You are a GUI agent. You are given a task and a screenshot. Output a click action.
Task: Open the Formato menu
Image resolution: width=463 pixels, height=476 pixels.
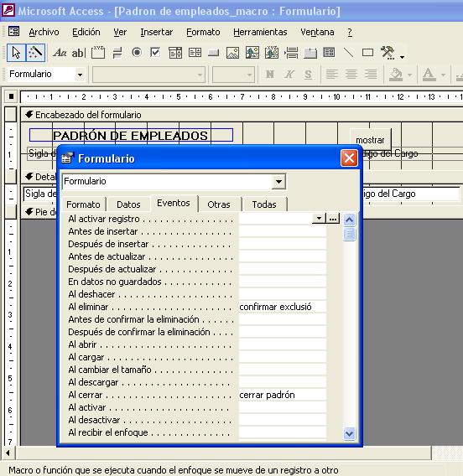click(203, 32)
